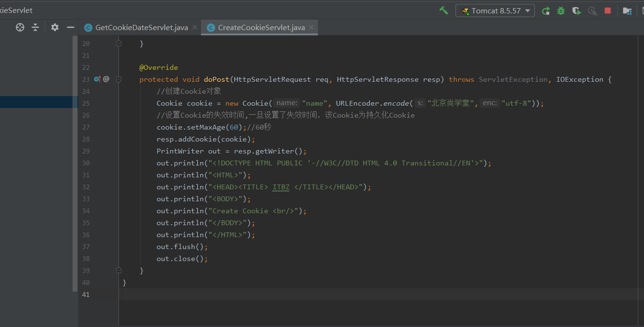Click the comment about 设置Cookie的失效时间
Screen dimensions: 644x327
coord(285,115)
